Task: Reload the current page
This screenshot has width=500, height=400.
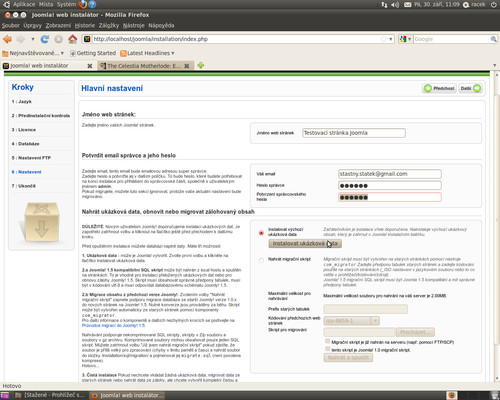Action: click(x=45, y=39)
